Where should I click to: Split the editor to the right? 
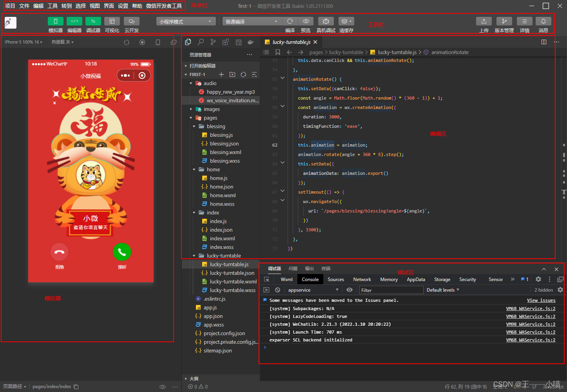coord(544,42)
